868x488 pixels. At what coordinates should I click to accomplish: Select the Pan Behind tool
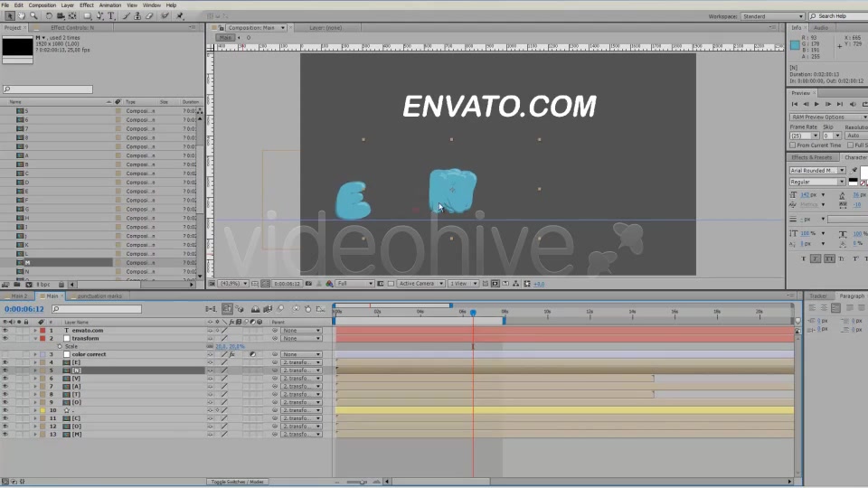(72, 16)
